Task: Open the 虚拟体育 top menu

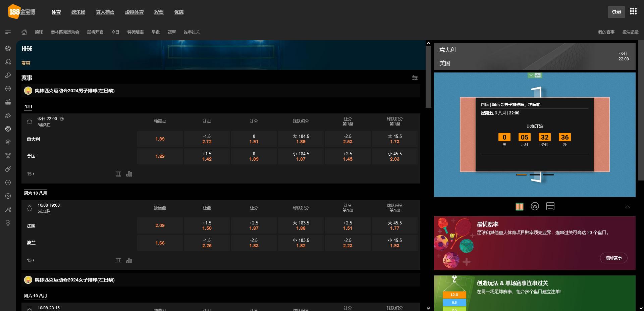Action: 134,12
